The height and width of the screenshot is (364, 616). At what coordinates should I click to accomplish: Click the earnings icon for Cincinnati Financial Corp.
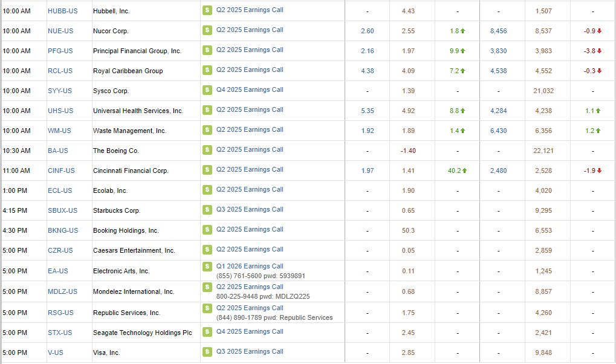[x=207, y=170]
